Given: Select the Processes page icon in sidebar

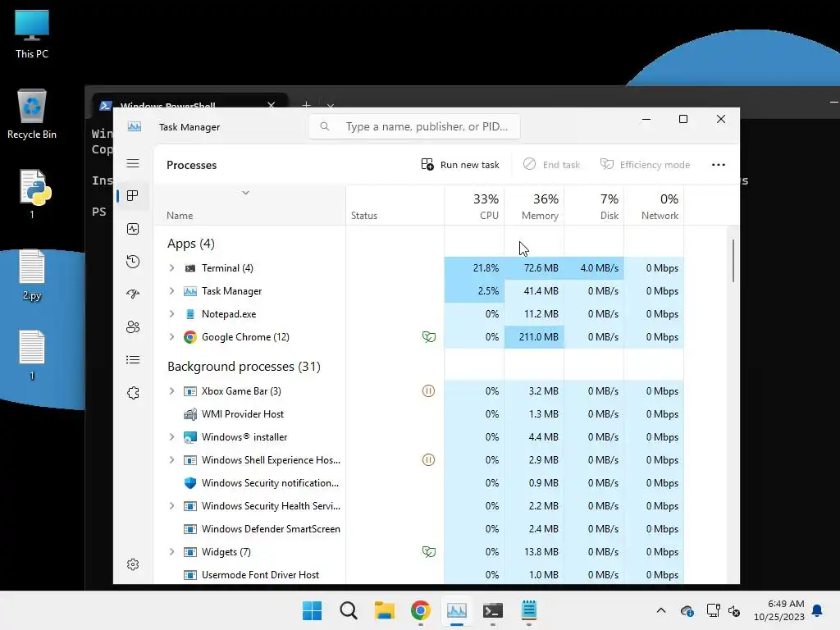Looking at the screenshot, I should coord(133,196).
